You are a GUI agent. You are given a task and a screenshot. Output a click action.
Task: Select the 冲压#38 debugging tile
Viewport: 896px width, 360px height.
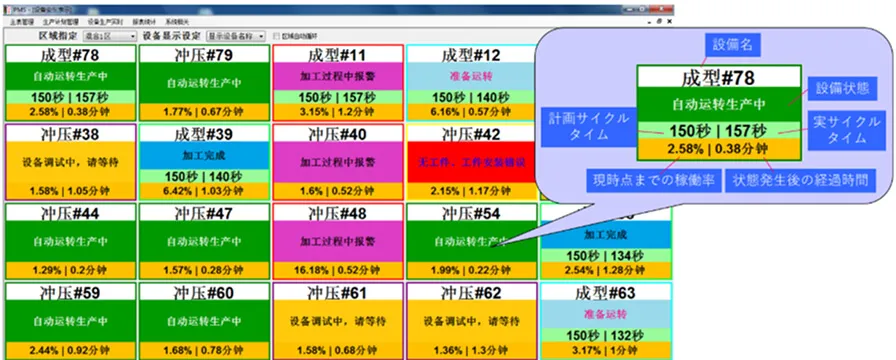tap(70, 162)
